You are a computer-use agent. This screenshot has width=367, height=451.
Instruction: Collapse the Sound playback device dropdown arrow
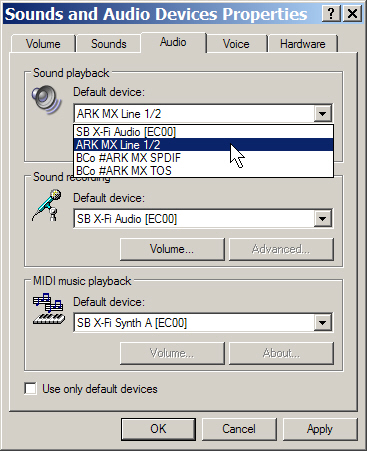point(322,114)
